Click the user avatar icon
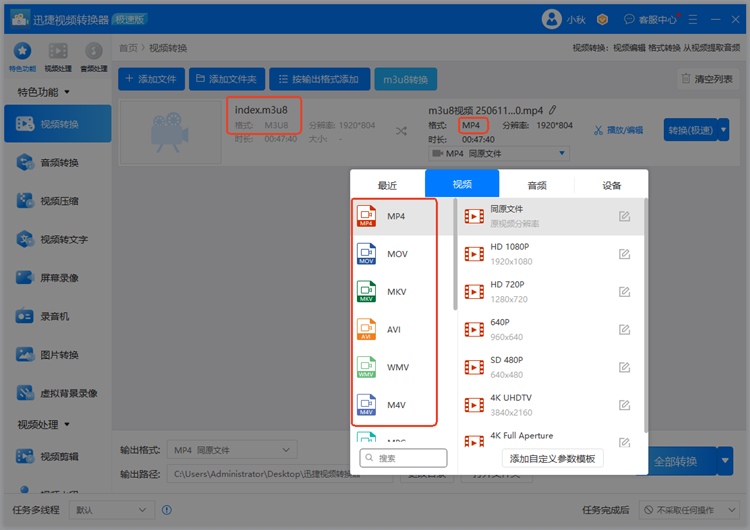The height and width of the screenshot is (530, 750). 551,19
